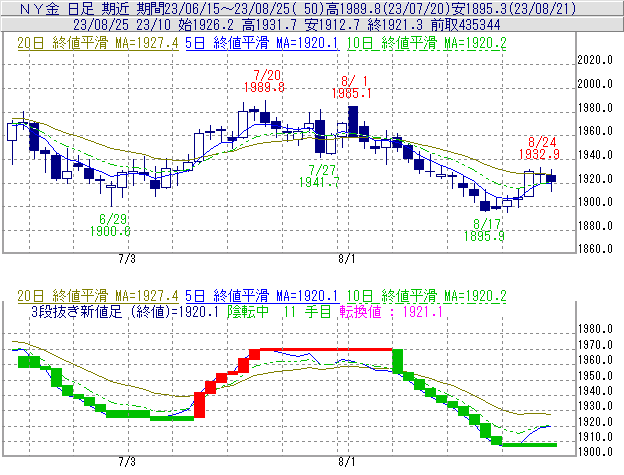The image size is (624, 475).
Task: Click the 2020.0 price axis label
Action: click(x=595, y=60)
